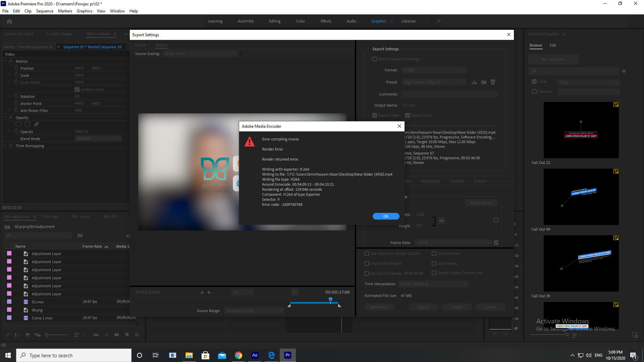Click the save preset icon in Export Settings
644x362 pixels.
point(474,82)
